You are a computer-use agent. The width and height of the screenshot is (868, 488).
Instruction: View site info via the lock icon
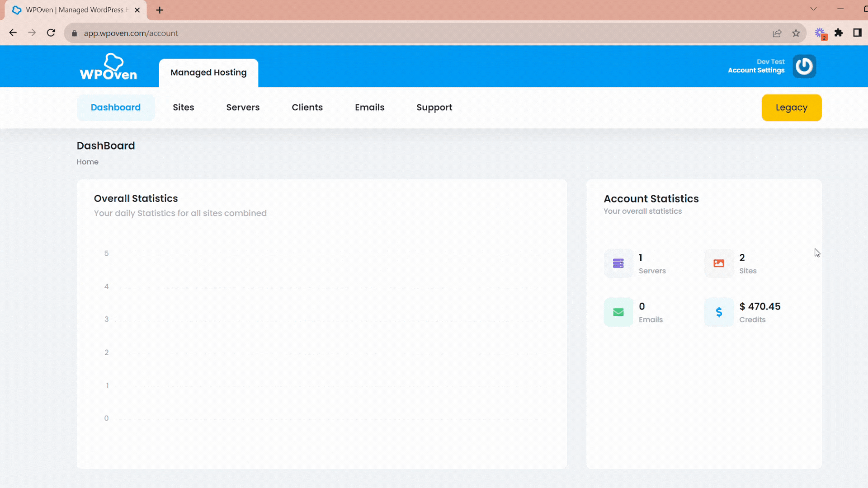pos(75,33)
